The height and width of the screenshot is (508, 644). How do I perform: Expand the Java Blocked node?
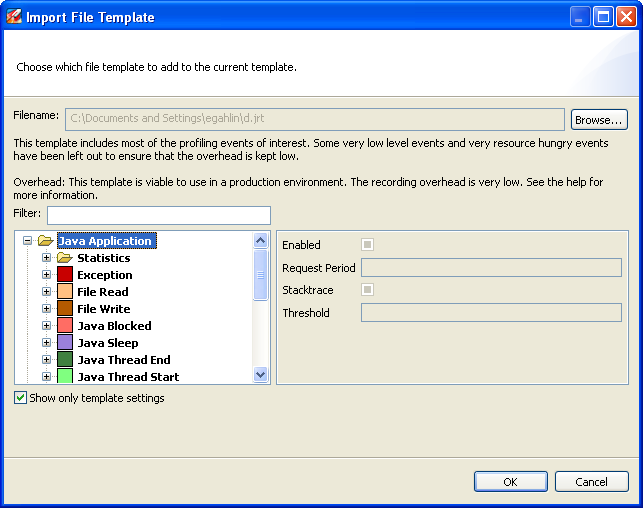point(46,326)
